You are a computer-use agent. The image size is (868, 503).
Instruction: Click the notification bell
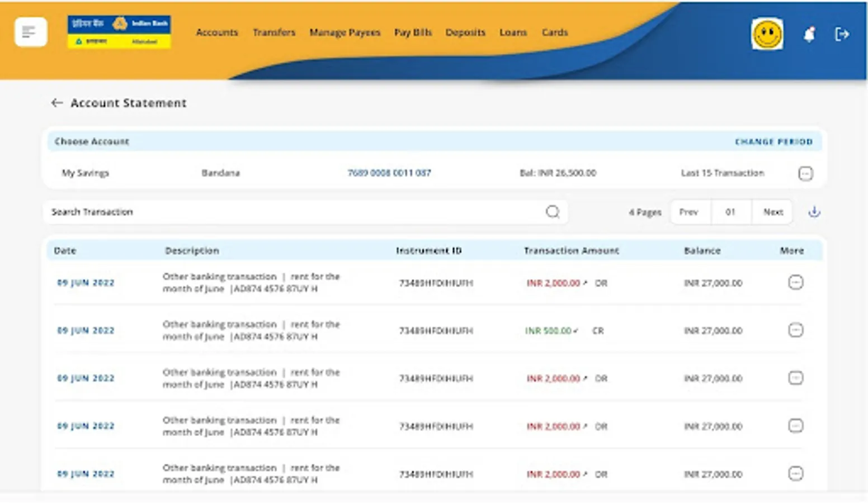click(x=808, y=34)
